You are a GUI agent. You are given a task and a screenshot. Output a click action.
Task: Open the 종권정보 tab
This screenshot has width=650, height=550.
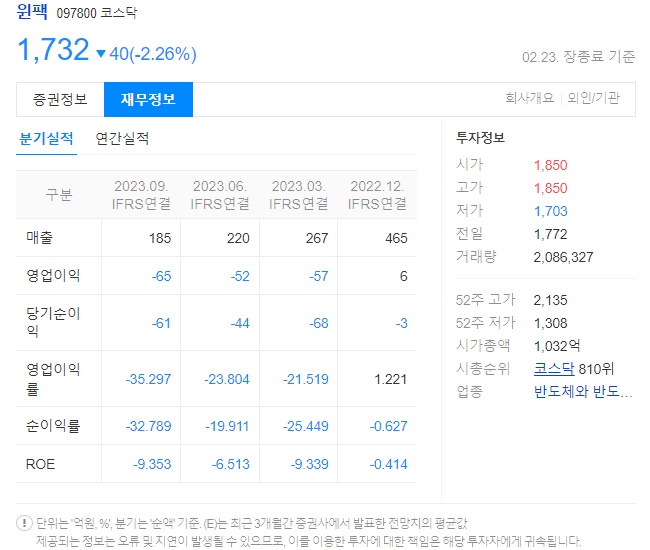click(60, 99)
